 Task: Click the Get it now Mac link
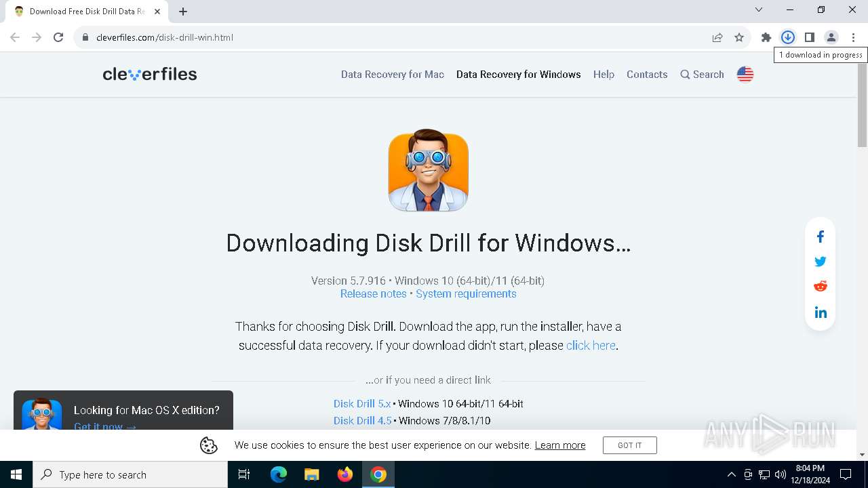point(105,426)
